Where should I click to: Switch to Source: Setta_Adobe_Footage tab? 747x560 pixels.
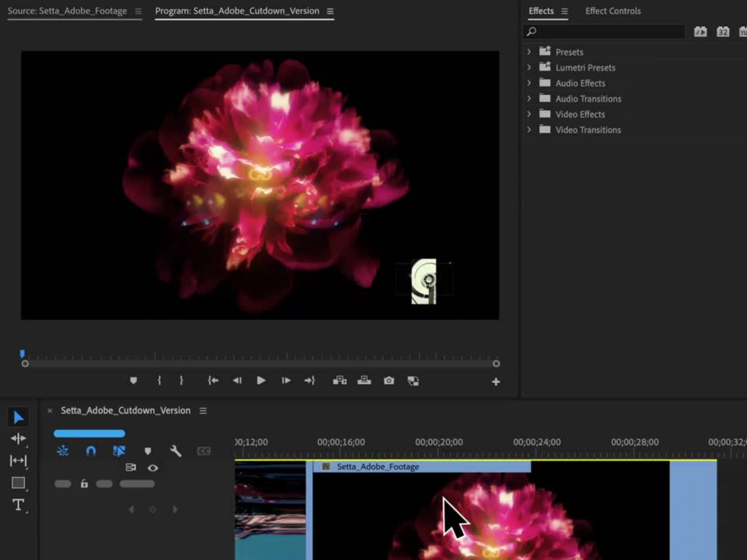tap(67, 11)
